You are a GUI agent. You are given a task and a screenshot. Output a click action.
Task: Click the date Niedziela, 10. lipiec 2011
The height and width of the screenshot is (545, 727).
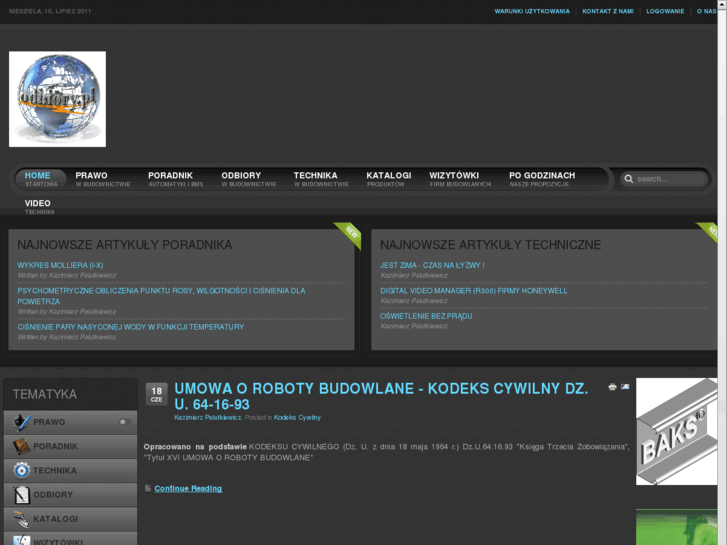coord(50,11)
